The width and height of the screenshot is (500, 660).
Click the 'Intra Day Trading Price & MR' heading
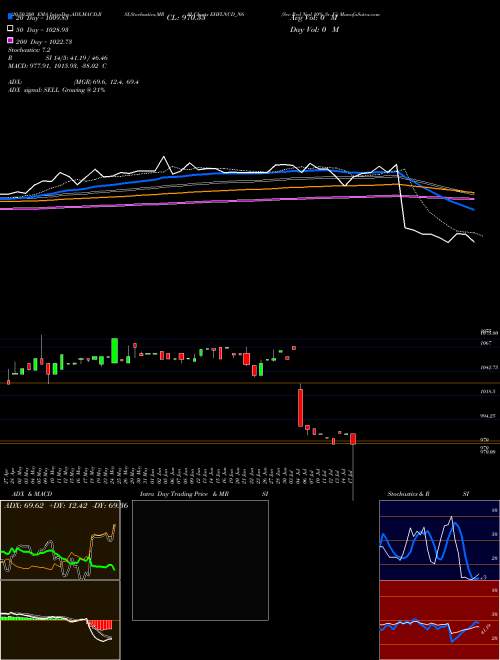click(184, 494)
